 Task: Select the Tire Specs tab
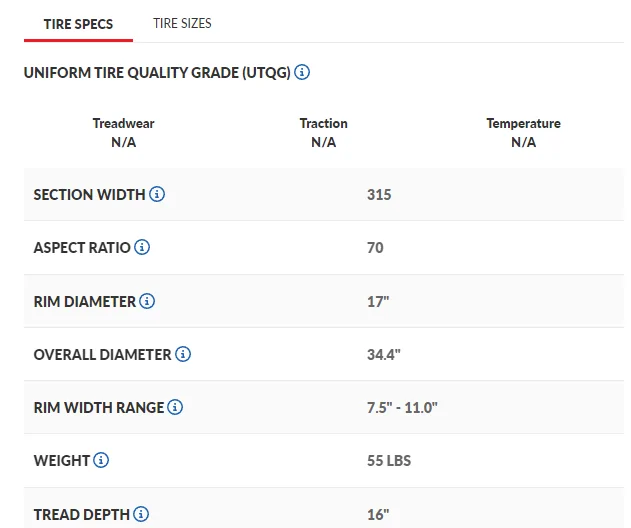click(x=78, y=24)
